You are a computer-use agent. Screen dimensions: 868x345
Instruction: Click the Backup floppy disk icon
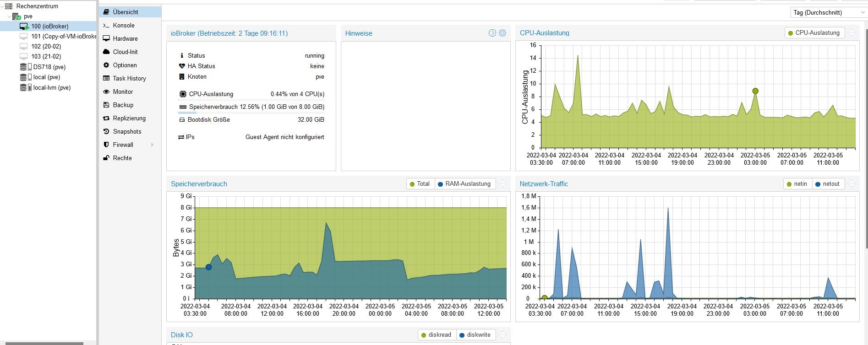(106, 105)
